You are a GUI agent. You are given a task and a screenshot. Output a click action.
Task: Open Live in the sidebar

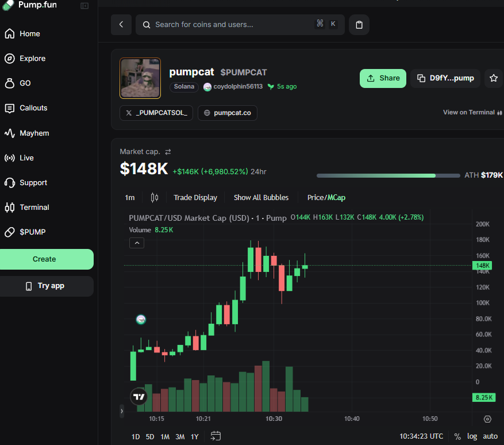pyautogui.click(x=20, y=158)
